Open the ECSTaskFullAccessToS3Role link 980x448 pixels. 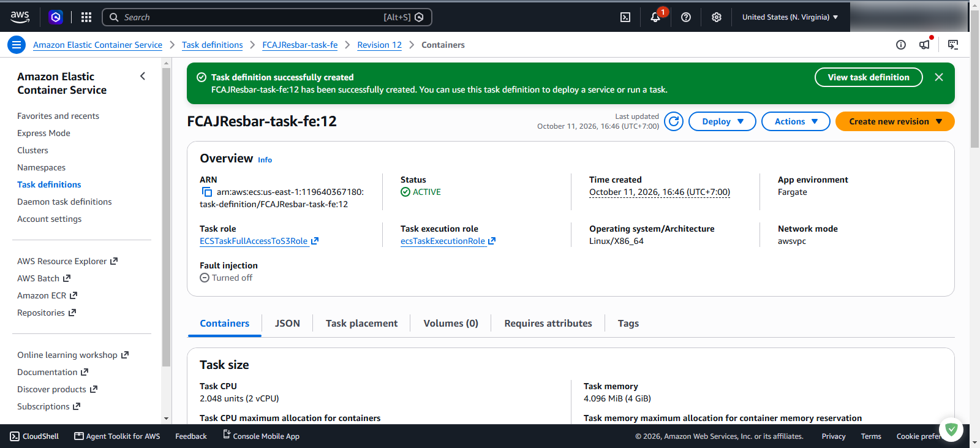click(259, 241)
